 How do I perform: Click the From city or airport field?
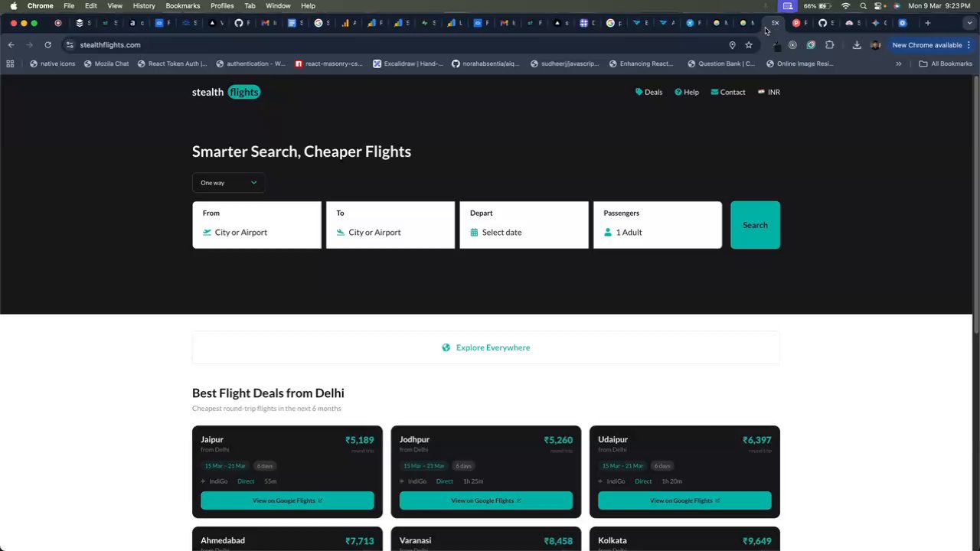[x=256, y=225]
